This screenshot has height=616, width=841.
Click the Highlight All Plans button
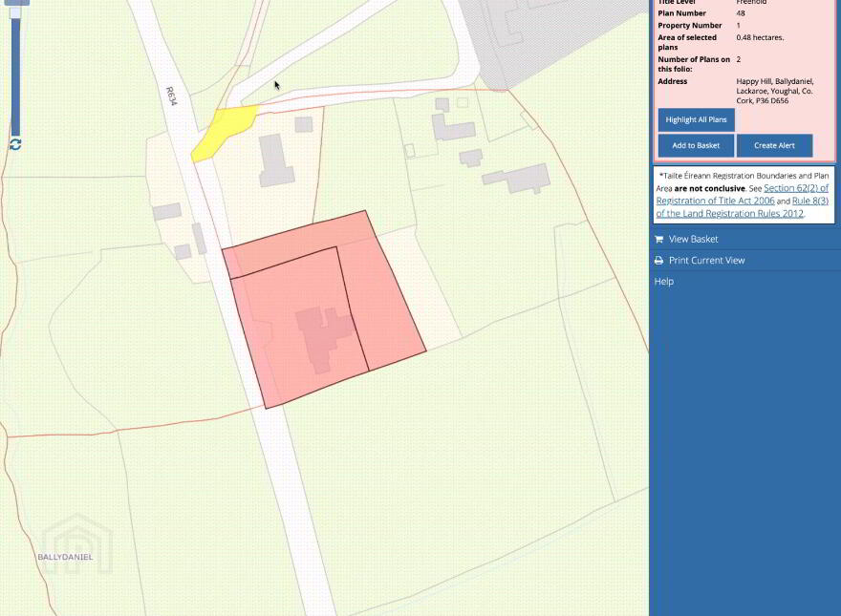[x=696, y=119]
